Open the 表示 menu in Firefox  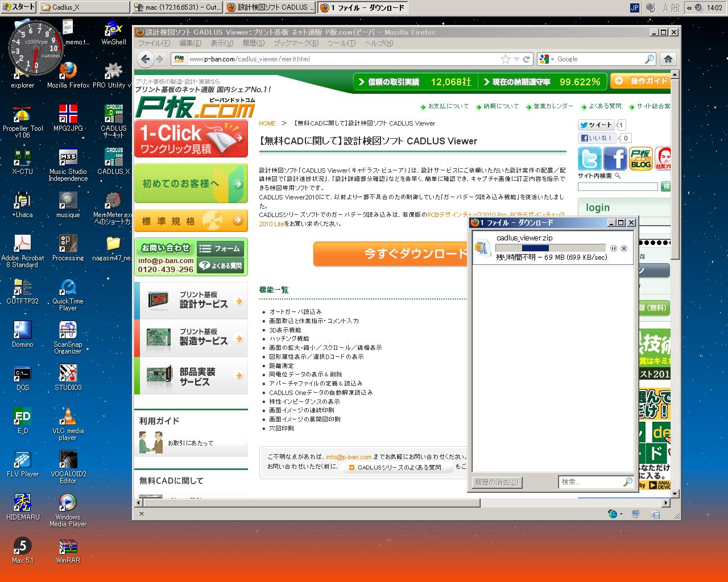click(222, 43)
